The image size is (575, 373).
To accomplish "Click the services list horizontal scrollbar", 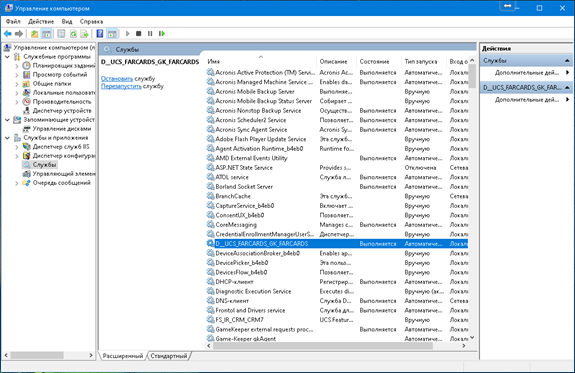I will [323, 346].
